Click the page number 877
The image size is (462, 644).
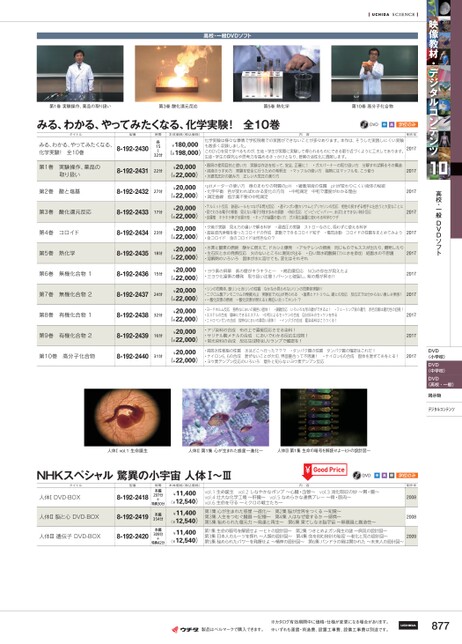click(440, 626)
